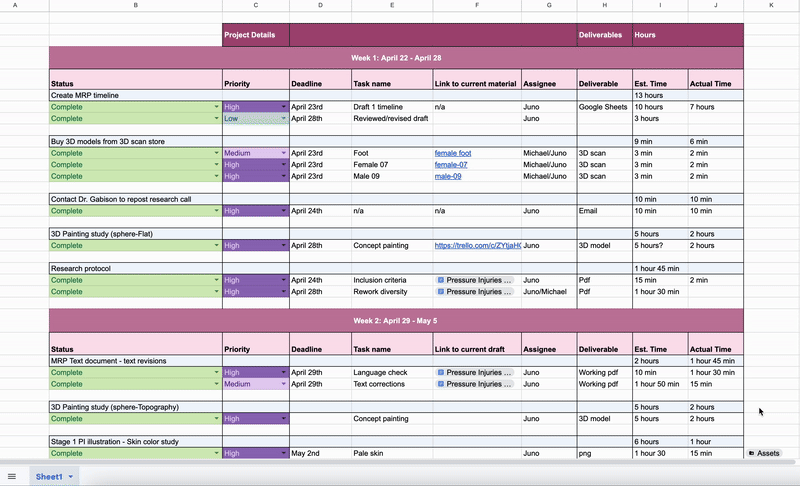Click the Assets folder chip
Viewport: 800px width, 486px height.
(764, 453)
